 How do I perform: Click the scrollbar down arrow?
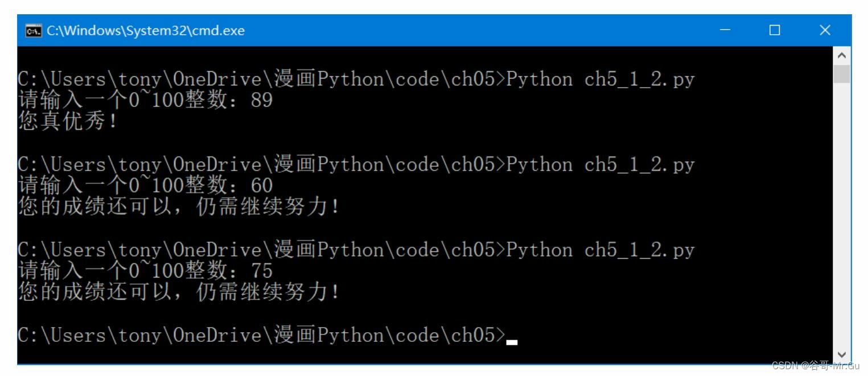pyautogui.click(x=842, y=354)
